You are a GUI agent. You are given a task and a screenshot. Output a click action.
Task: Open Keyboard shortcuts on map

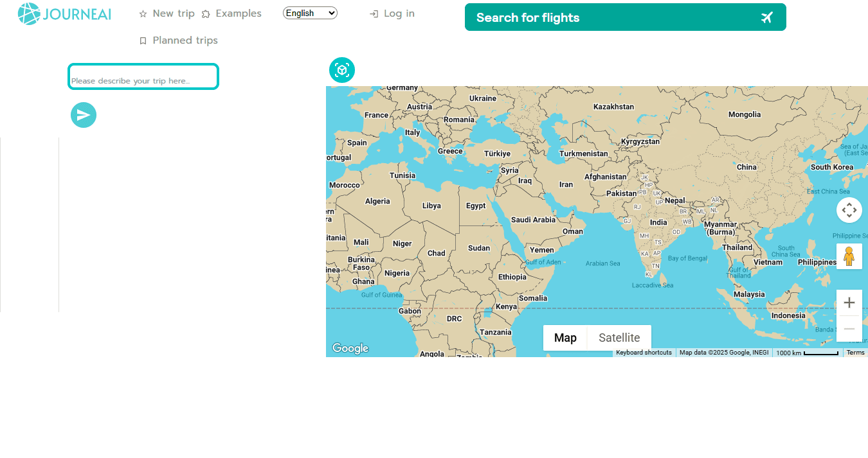point(644,353)
